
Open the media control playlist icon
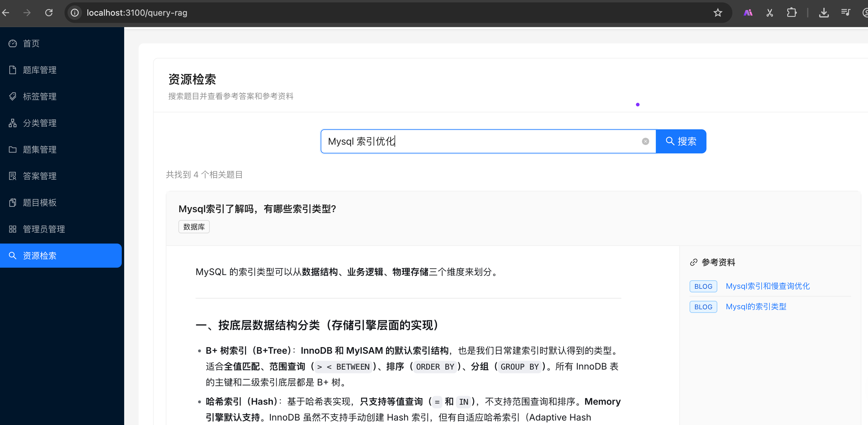(x=846, y=13)
